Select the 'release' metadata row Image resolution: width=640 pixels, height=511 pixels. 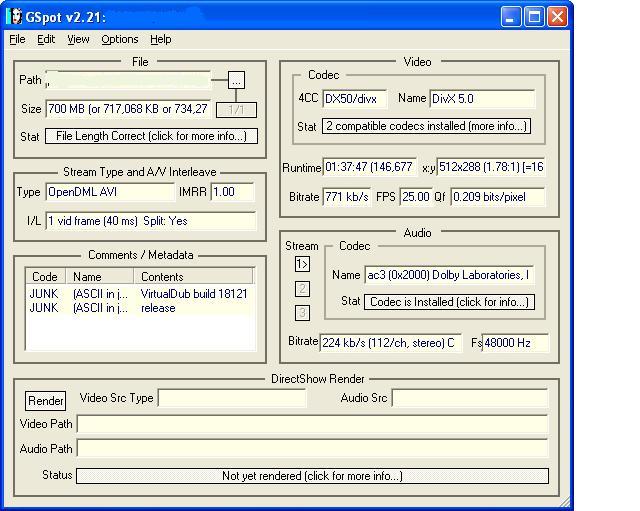point(140,308)
